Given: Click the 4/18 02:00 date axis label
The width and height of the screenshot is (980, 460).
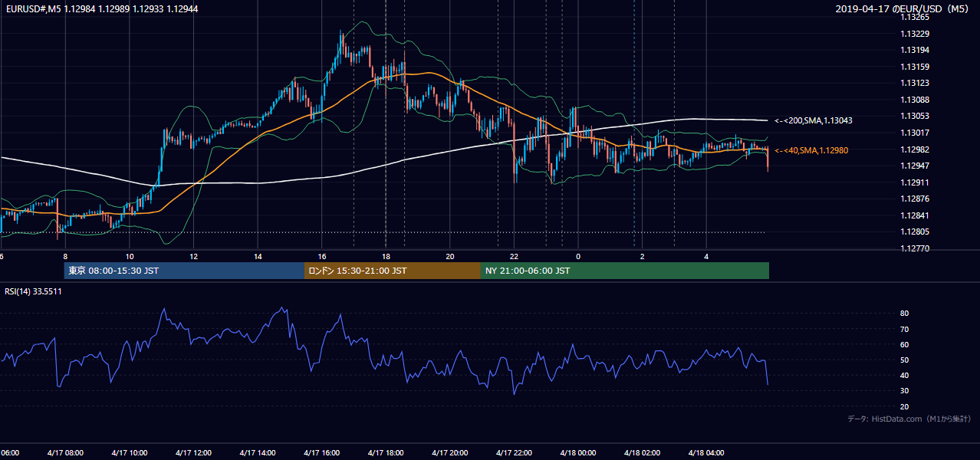Looking at the screenshot, I should click(642, 452).
